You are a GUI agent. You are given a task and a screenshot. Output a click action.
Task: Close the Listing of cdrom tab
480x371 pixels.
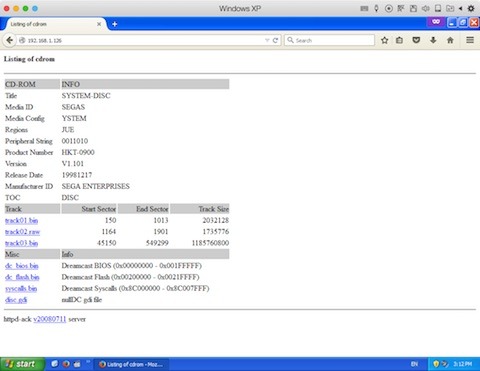click(x=99, y=24)
